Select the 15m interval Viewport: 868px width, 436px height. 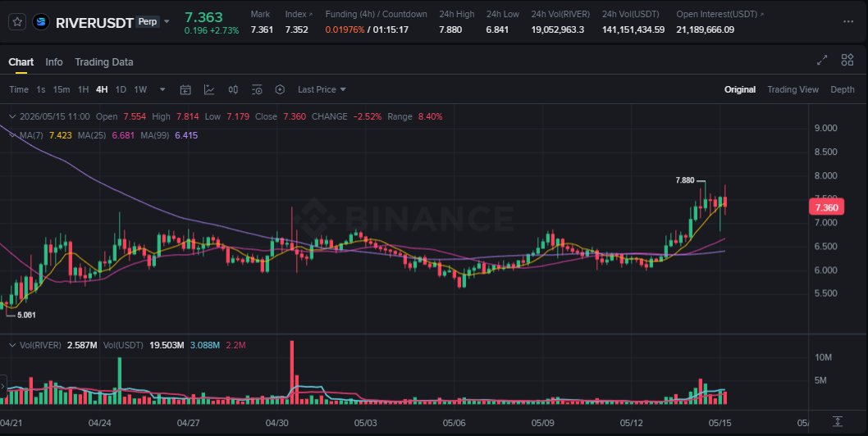click(62, 89)
